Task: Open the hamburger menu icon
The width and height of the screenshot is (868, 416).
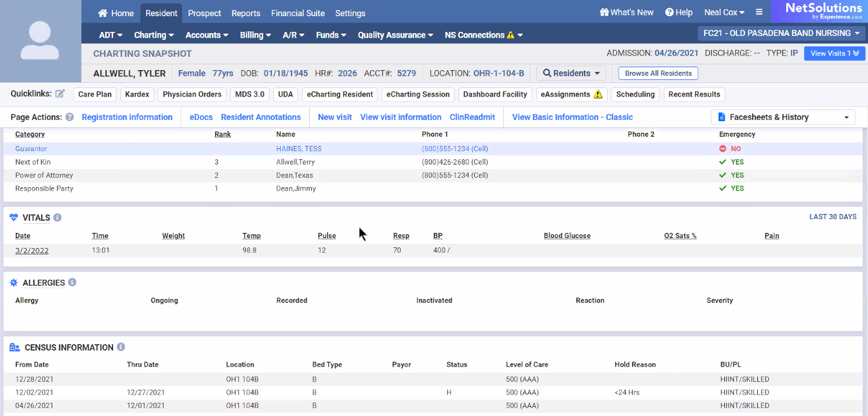Action: [x=759, y=12]
